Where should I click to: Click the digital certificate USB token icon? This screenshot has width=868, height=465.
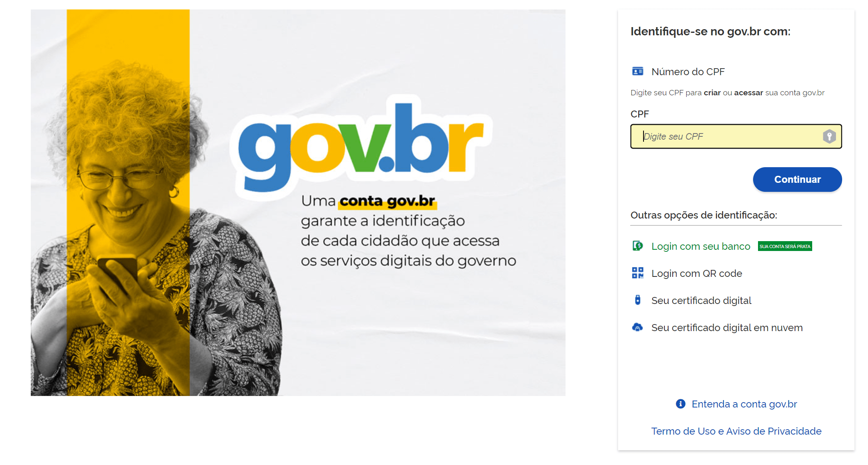tap(637, 300)
